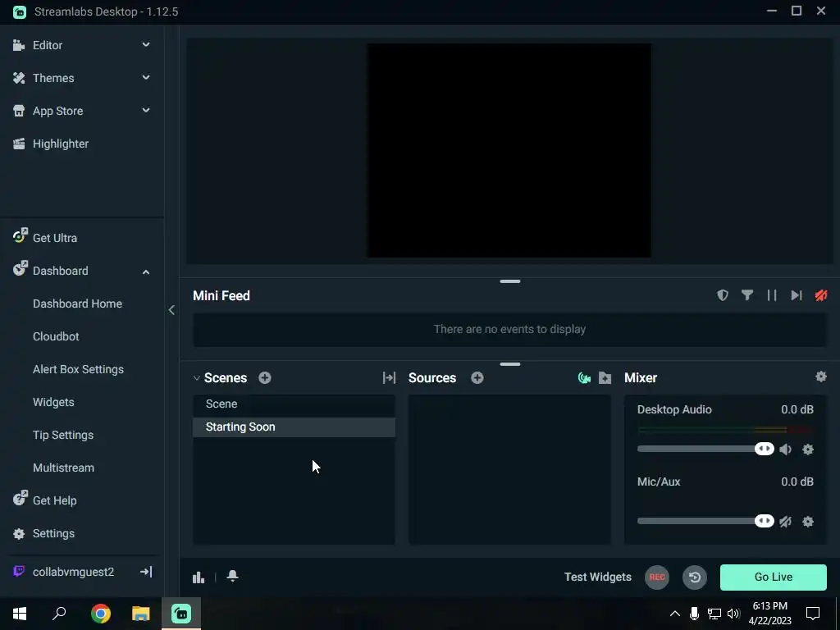Open Alert Box Settings
The width and height of the screenshot is (840, 630).
coord(78,369)
